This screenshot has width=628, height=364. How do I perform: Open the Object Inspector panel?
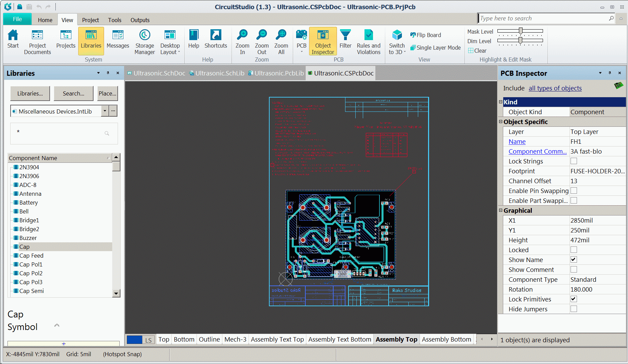point(322,41)
